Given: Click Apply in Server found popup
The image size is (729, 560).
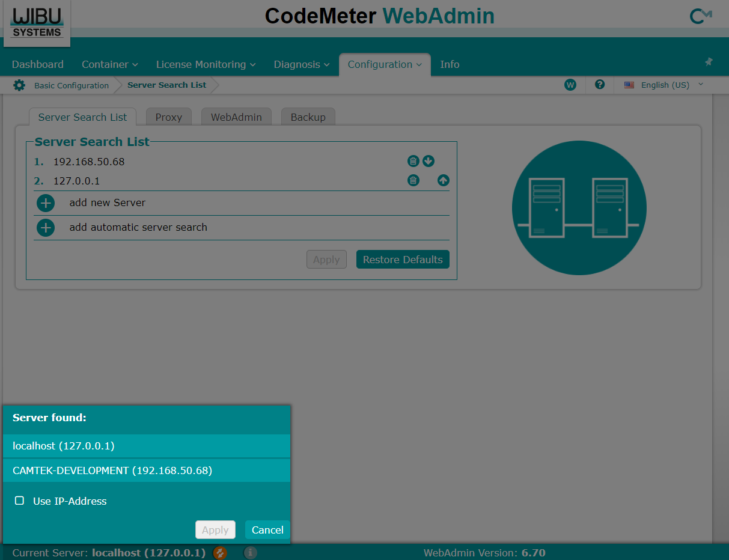Looking at the screenshot, I should click(215, 530).
